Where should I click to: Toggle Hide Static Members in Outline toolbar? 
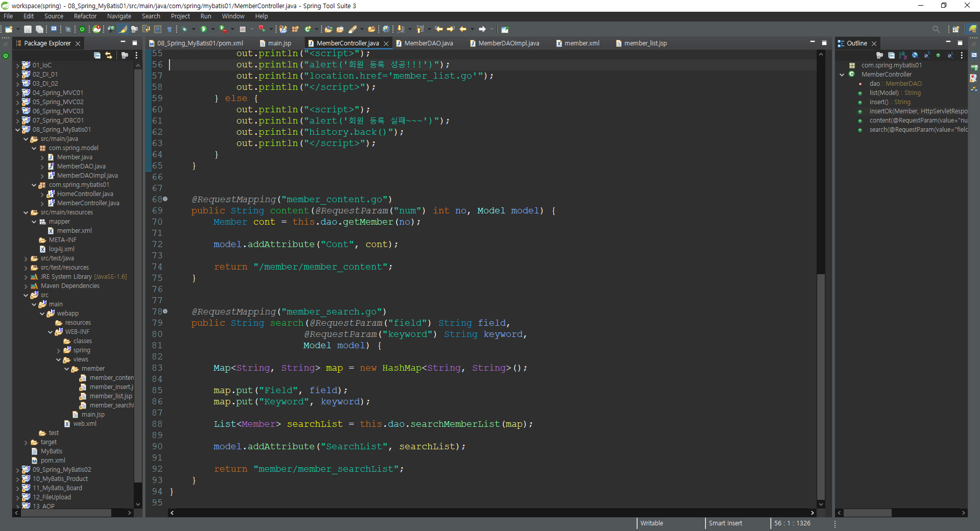pos(926,55)
